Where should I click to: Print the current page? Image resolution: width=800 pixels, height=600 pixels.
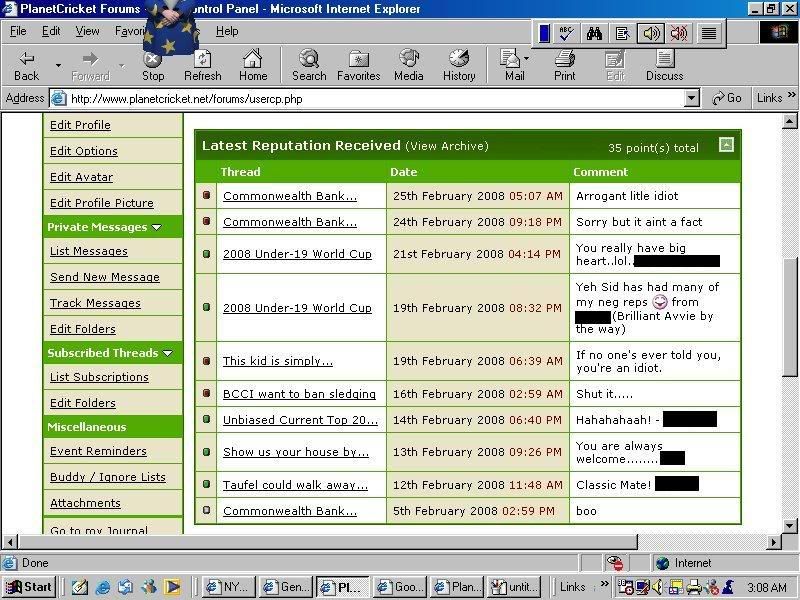pos(564,66)
